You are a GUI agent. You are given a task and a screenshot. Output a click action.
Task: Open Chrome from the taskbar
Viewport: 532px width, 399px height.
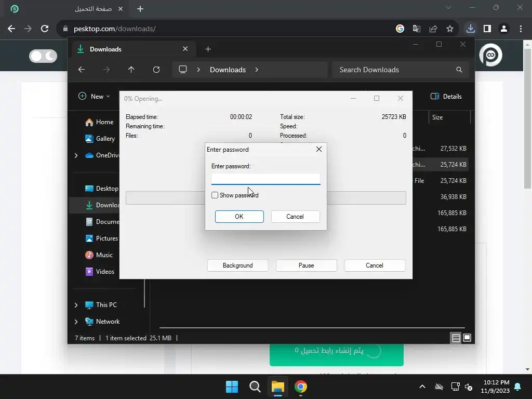[301, 387]
